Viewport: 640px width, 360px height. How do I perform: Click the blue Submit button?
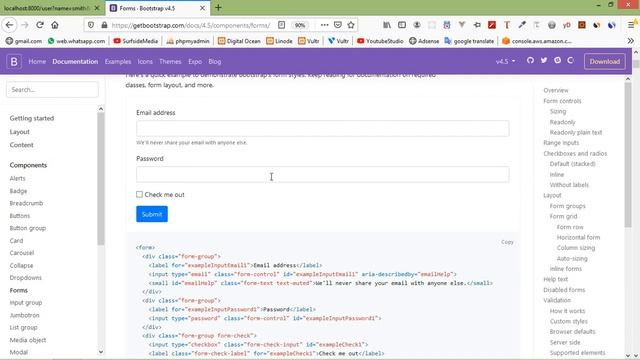[152, 214]
